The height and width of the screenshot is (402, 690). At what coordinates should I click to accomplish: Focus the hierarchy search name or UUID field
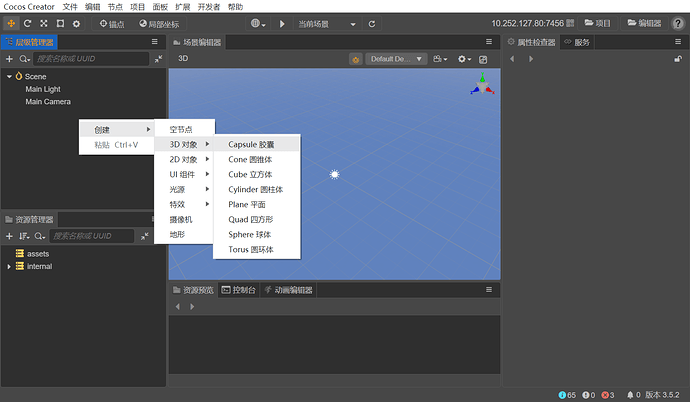pyautogui.click(x=91, y=58)
